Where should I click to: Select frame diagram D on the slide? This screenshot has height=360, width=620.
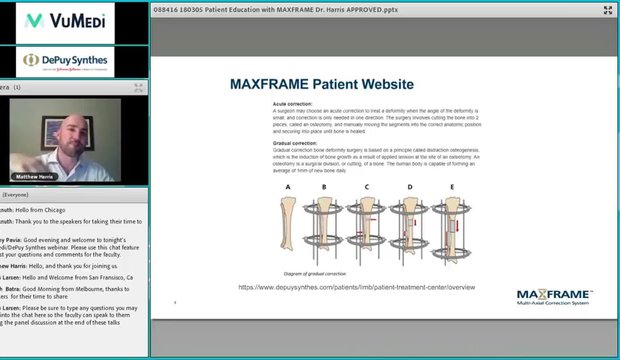pyautogui.click(x=409, y=224)
